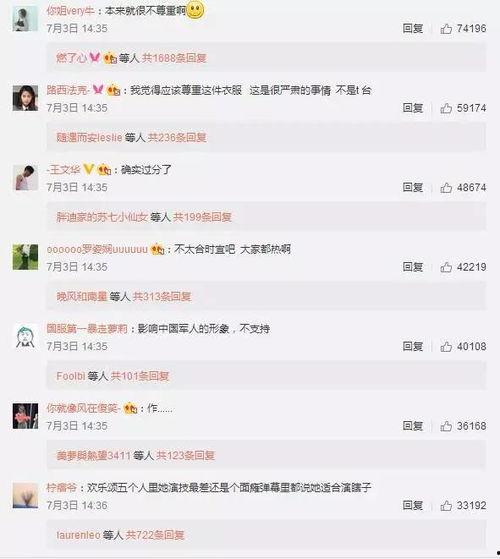The height and width of the screenshot is (559, 500).
Task: Expand the 共722条回复 reply thread
Action: 155,535
